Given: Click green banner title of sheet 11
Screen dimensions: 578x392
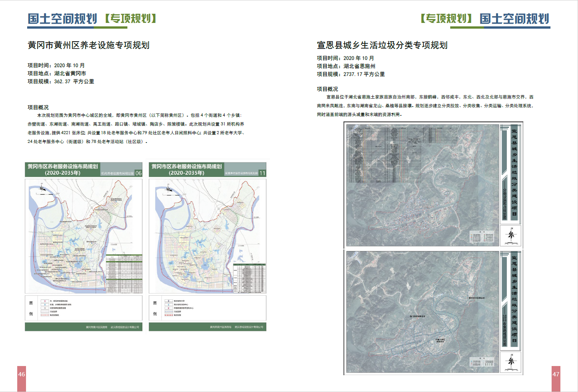Looking at the screenshot, I should point(187,170).
